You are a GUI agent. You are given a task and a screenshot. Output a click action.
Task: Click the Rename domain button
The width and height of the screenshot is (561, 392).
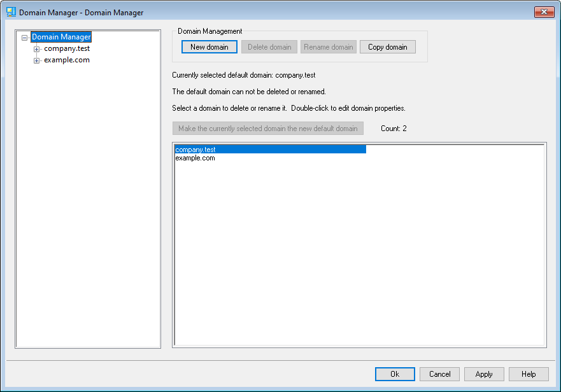click(x=329, y=47)
